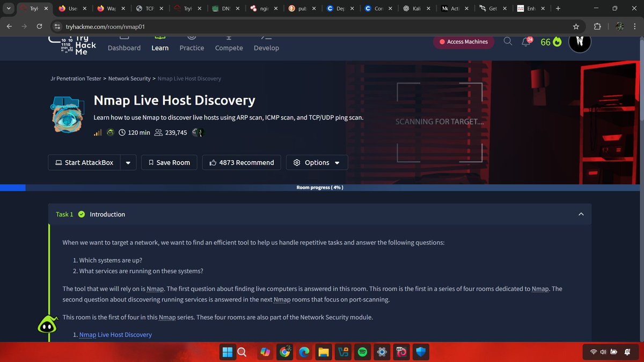Screen dimensions: 644x362
Task: Open the TryHackMe search icon
Action: point(508,40)
